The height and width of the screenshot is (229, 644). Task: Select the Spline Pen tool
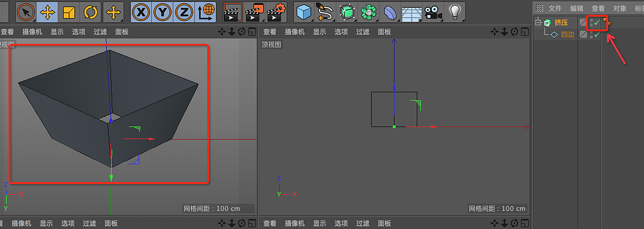326,13
